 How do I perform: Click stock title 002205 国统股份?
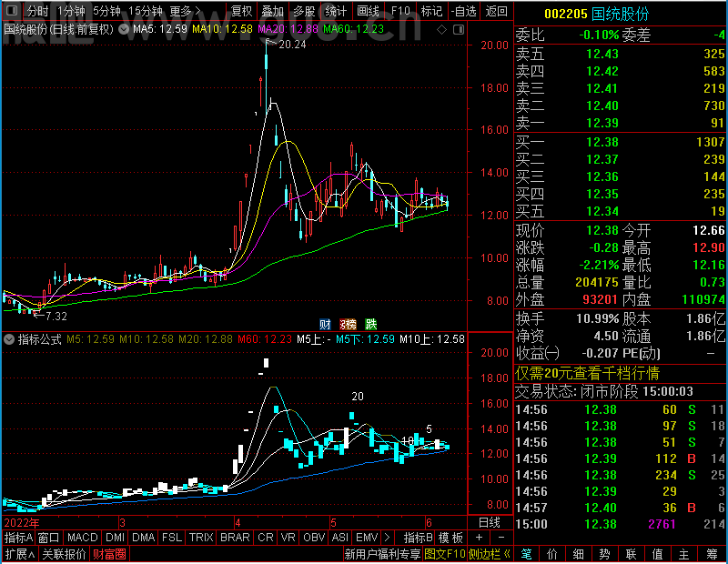click(596, 14)
